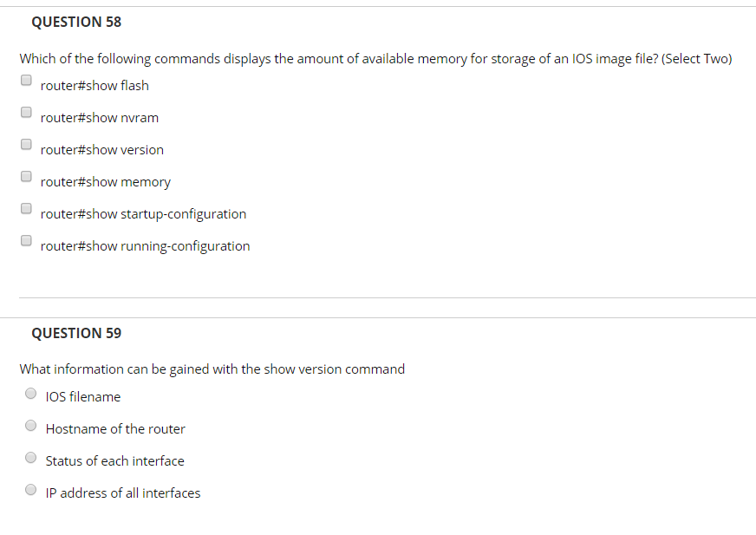Click the 'IOS filename' answer label
The image size is (756, 535).
point(83,396)
